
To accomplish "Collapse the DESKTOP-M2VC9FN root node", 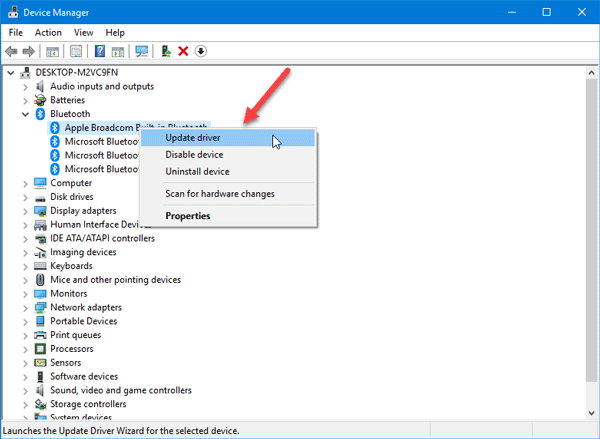I will [11, 73].
